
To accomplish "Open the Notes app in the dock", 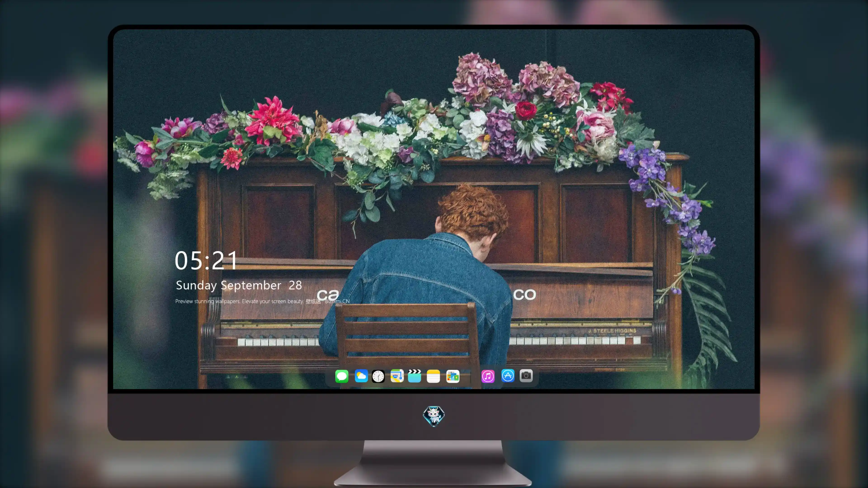I will [433, 376].
